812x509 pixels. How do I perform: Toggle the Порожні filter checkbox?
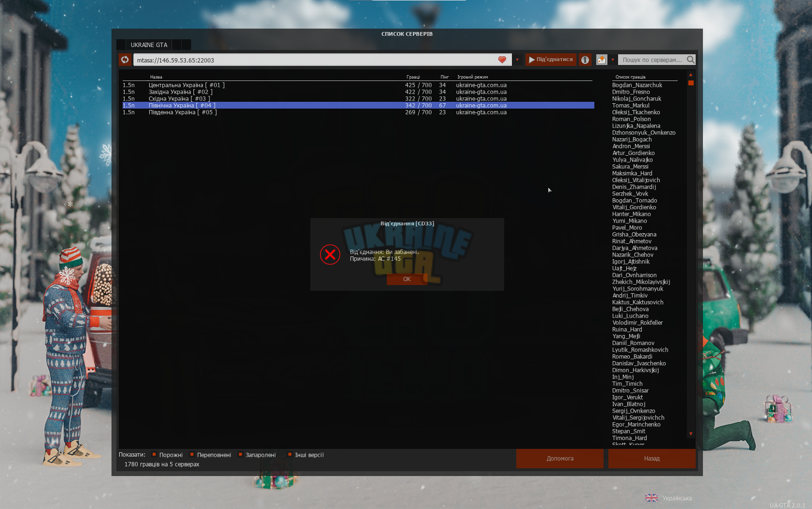[x=154, y=455]
